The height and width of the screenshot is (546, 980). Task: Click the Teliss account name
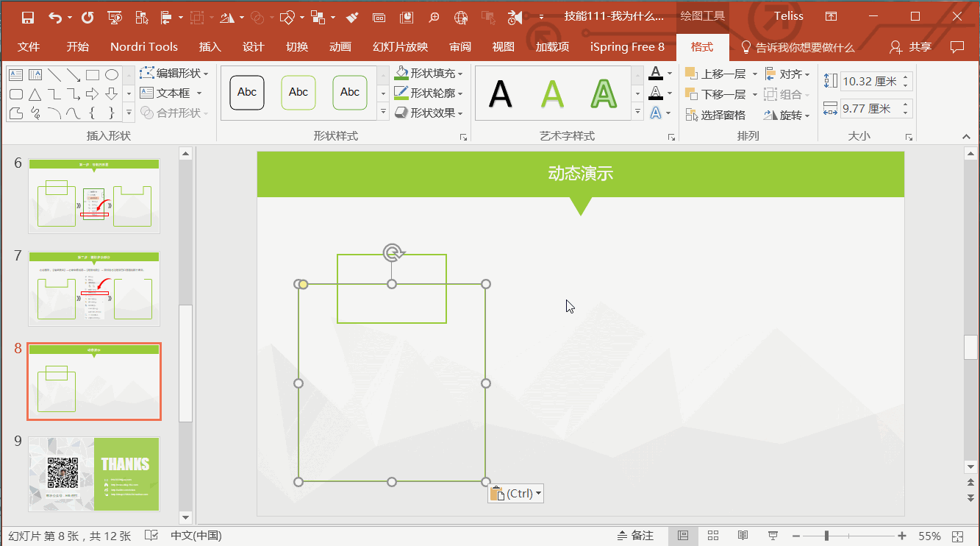(789, 16)
